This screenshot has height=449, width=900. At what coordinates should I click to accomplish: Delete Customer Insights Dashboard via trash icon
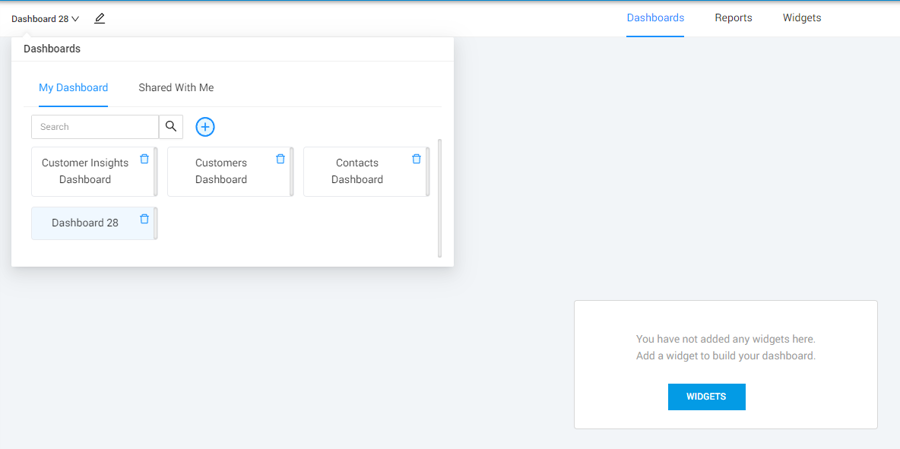coord(144,159)
